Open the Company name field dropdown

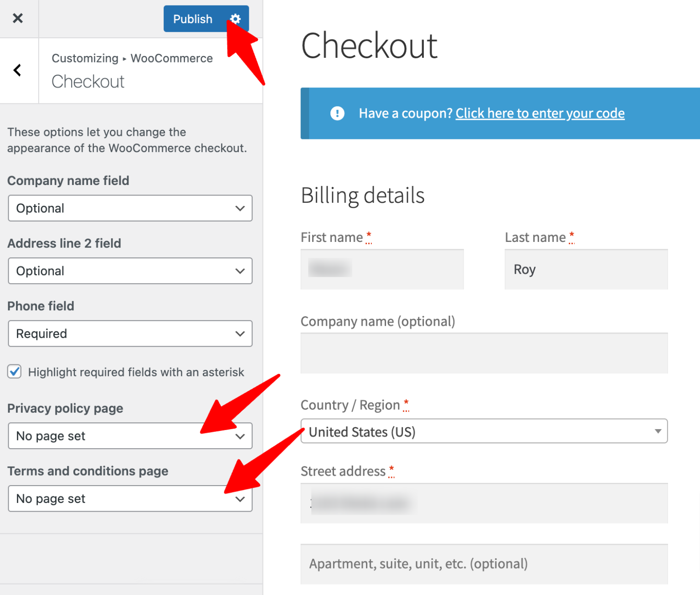tap(130, 208)
